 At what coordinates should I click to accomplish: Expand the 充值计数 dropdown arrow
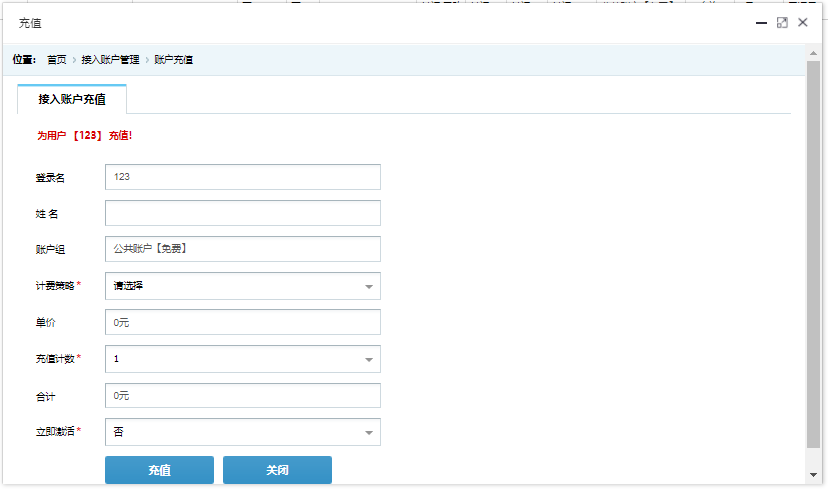369,359
